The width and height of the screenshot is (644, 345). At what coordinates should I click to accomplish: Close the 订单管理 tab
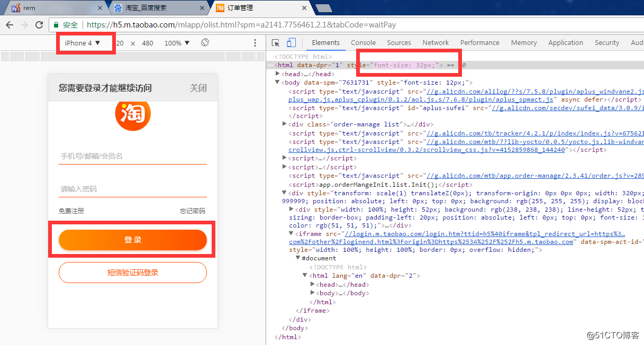coord(304,8)
